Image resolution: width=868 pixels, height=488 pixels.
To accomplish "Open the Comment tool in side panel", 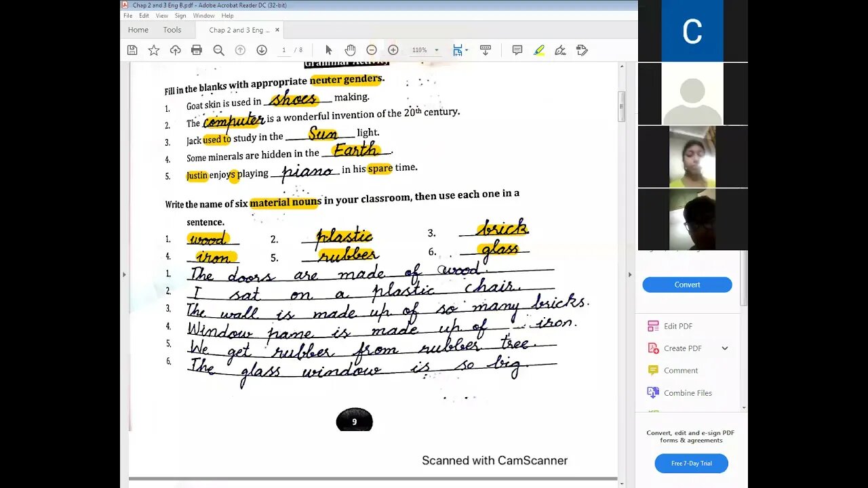I will click(x=673, y=371).
